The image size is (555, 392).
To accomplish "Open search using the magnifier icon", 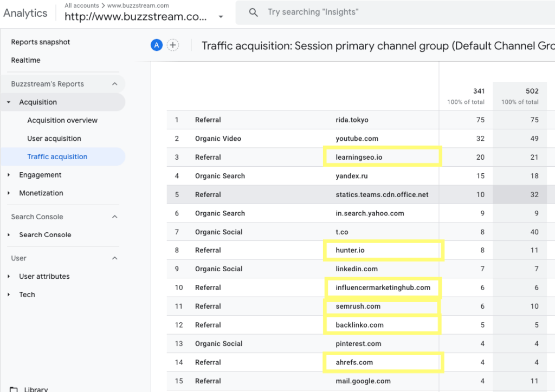I will point(254,12).
